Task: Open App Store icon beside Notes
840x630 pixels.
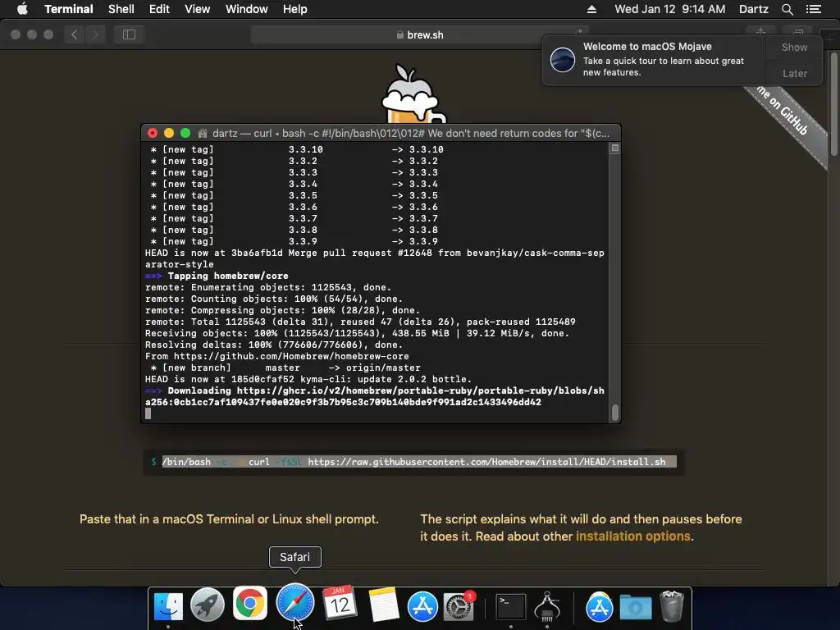Action: [x=422, y=606]
